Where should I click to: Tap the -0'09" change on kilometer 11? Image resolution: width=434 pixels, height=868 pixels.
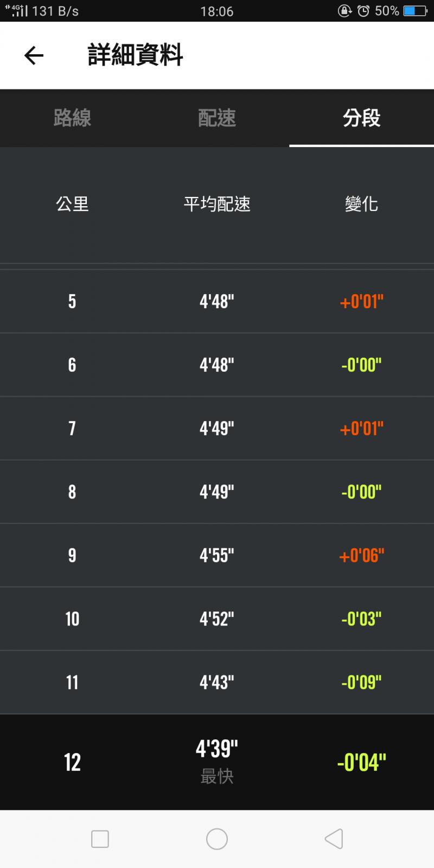(x=361, y=682)
